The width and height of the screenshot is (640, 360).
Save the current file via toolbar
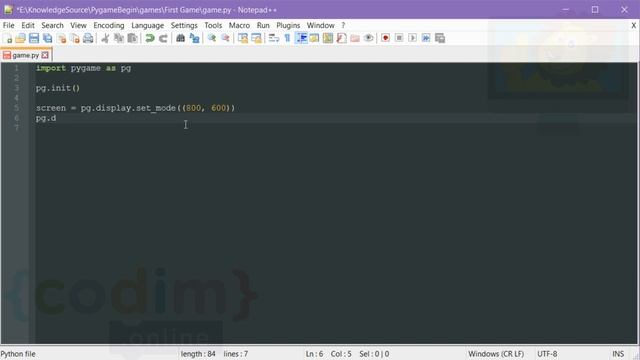coord(34,38)
